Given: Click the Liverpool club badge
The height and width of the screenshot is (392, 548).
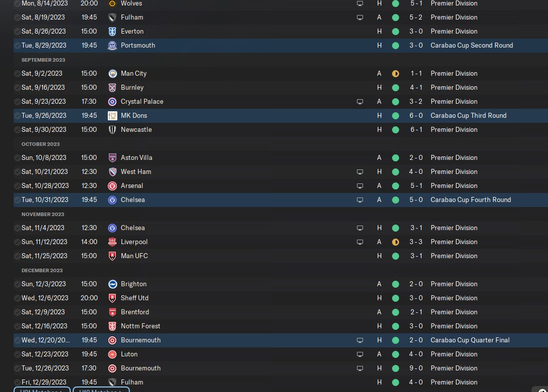Looking at the screenshot, I should [112, 242].
